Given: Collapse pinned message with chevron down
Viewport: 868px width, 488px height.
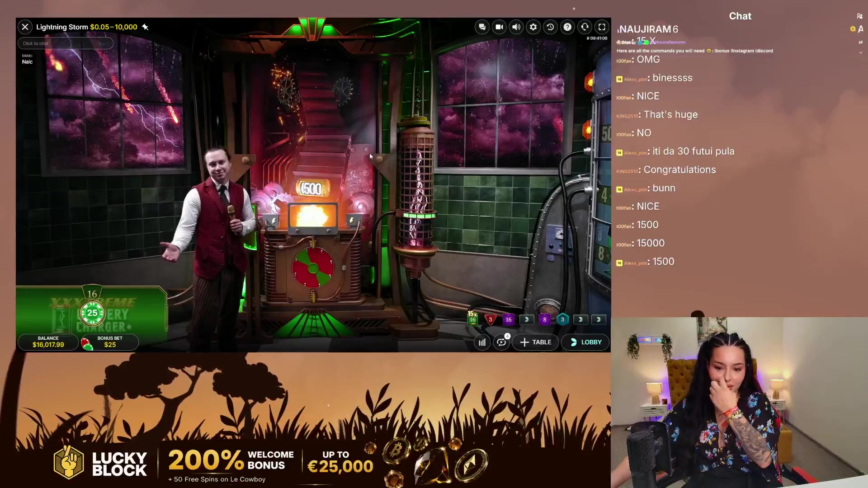Looking at the screenshot, I should pyautogui.click(x=860, y=53).
